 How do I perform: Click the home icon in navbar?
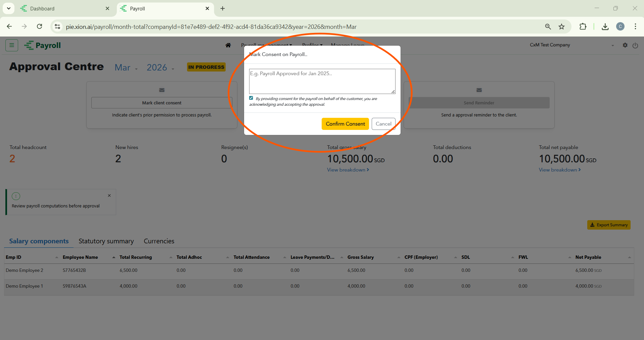click(228, 45)
